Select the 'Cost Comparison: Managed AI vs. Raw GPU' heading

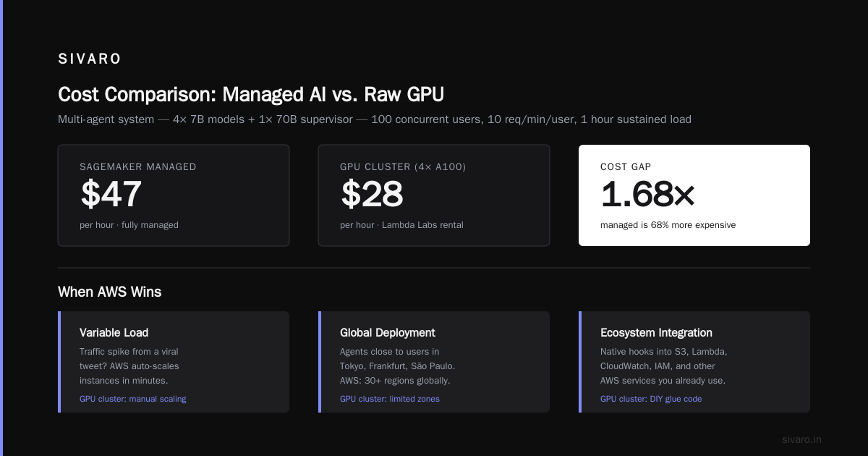(251, 94)
